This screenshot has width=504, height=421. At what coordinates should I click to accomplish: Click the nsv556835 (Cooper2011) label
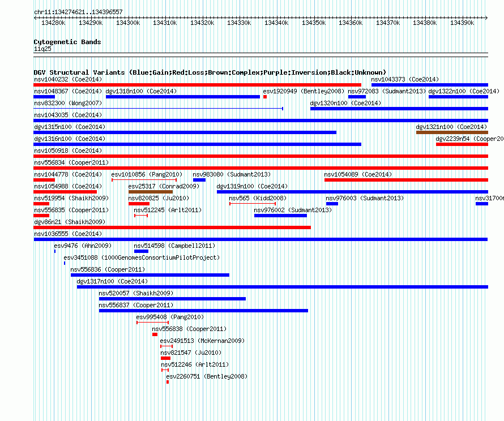[x=71, y=210]
